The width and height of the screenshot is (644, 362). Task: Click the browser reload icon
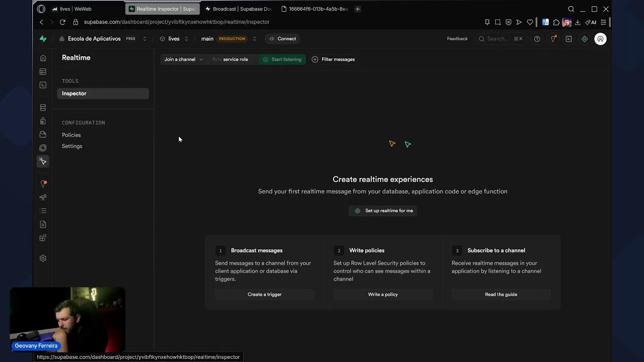click(x=62, y=22)
